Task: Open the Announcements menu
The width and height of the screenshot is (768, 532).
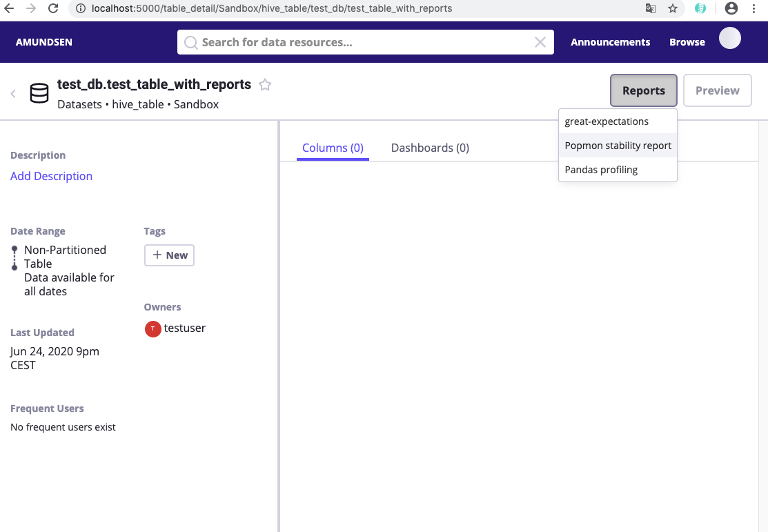Action: click(x=610, y=41)
